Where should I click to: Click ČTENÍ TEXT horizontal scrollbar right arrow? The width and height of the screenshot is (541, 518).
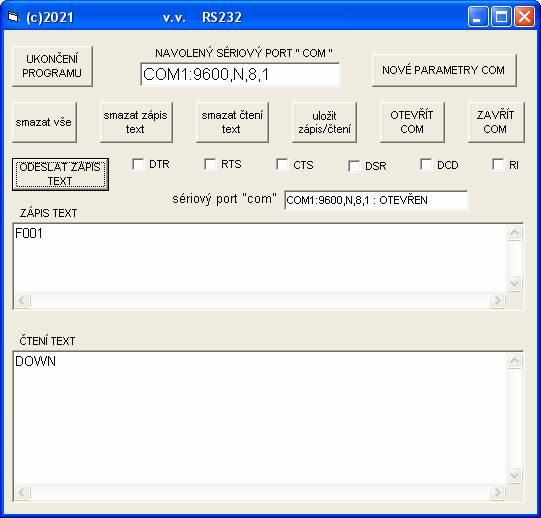point(497,492)
